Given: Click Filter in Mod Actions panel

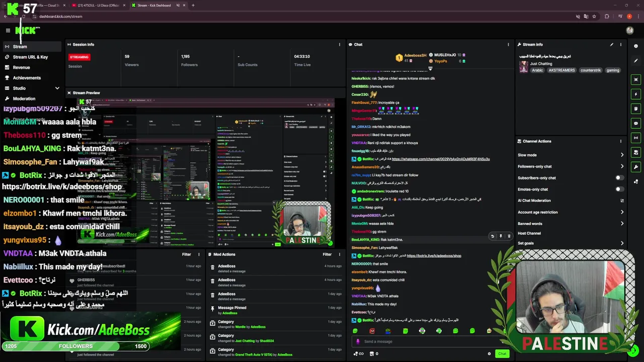Looking at the screenshot, I should (327, 254).
